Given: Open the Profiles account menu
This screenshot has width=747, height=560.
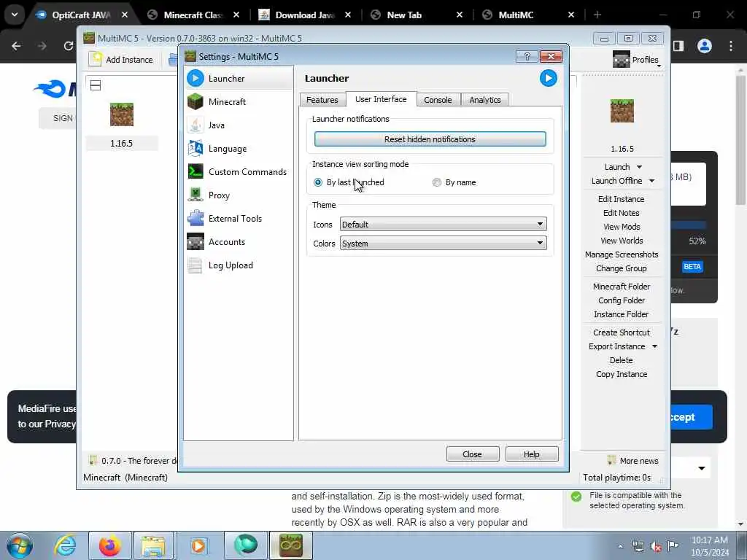Looking at the screenshot, I should [637, 60].
